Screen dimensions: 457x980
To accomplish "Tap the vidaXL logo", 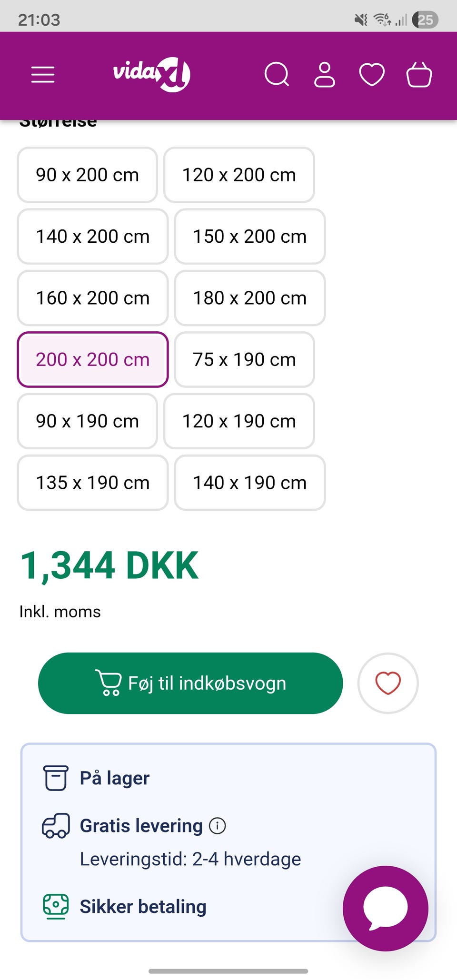I will tap(151, 74).
